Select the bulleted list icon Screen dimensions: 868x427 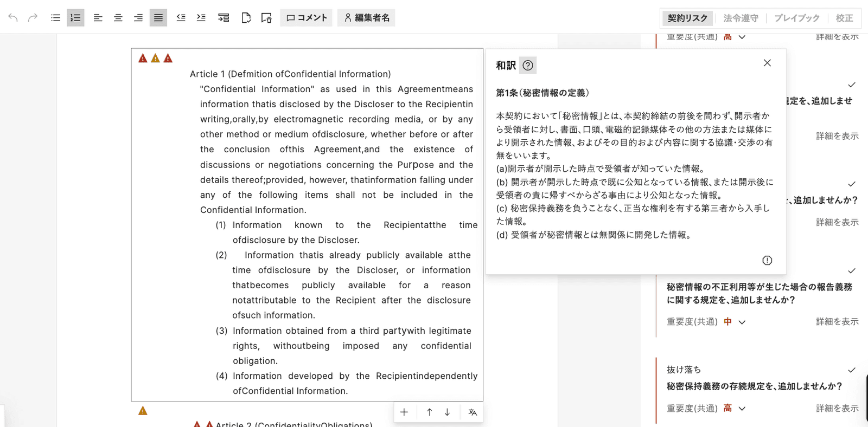[x=55, y=18]
